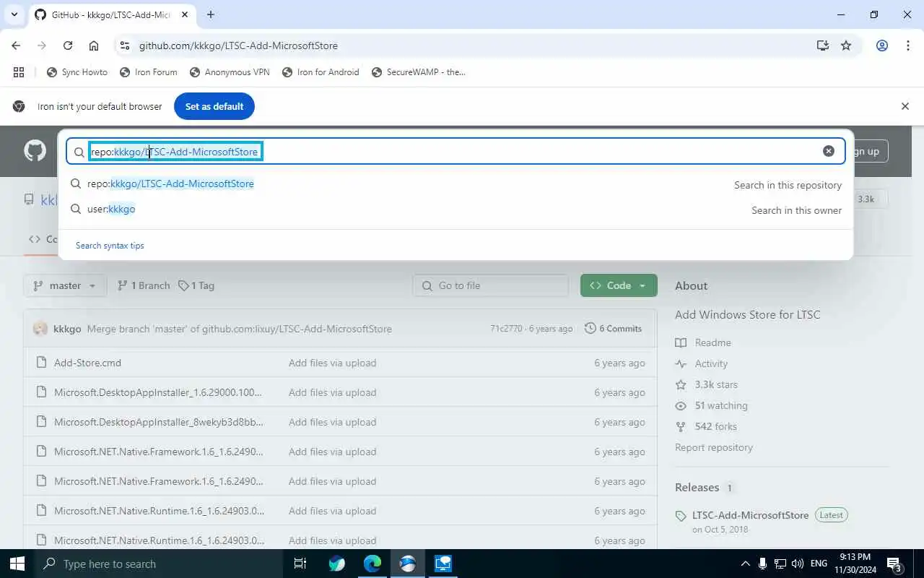
Task: Click Report repository link
Action: coord(714,447)
